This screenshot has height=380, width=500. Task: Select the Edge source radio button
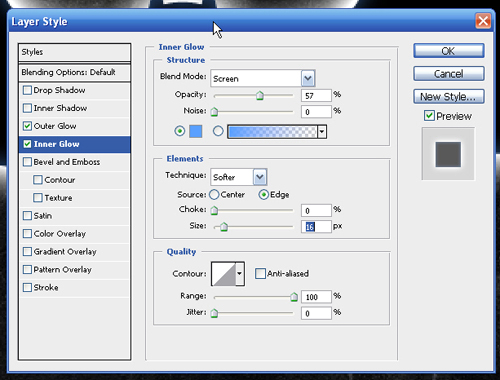263,194
